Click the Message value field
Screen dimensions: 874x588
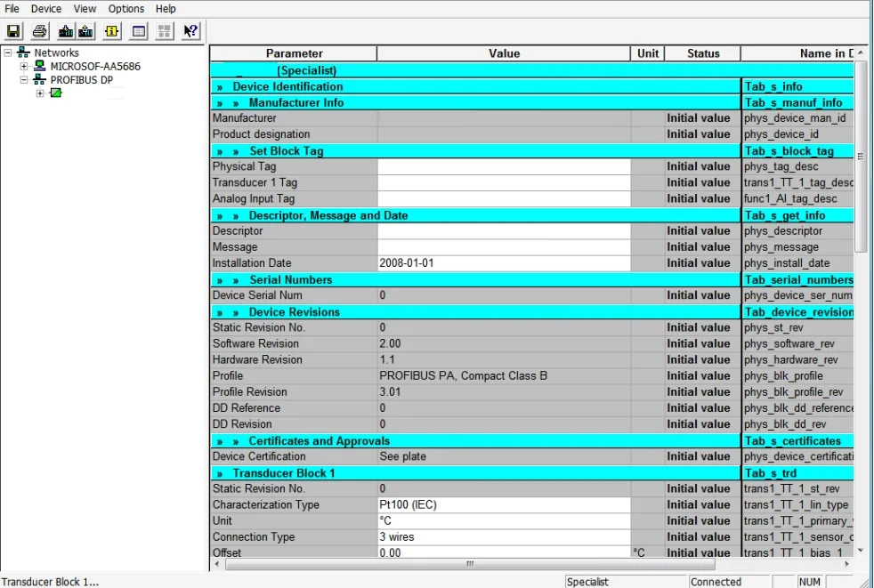click(504, 247)
